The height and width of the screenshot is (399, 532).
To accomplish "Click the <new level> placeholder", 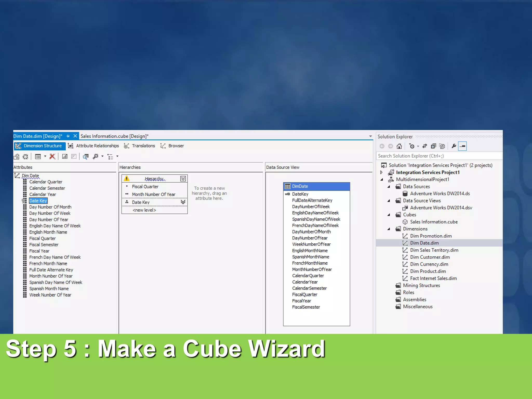I will click(x=144, y=210).
